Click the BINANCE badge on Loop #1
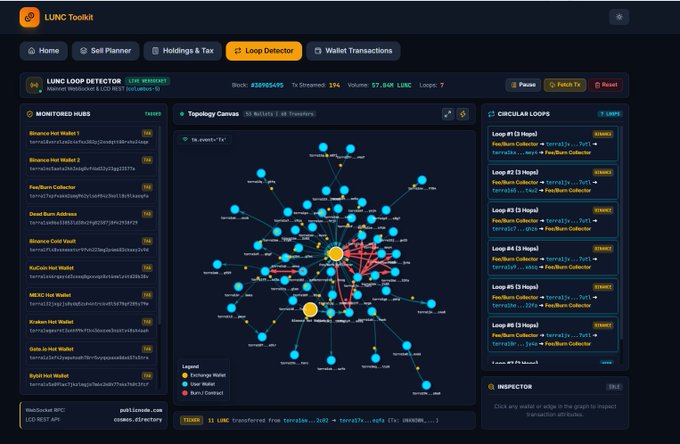Screen dimensions: 680x444 pos(603,134)
